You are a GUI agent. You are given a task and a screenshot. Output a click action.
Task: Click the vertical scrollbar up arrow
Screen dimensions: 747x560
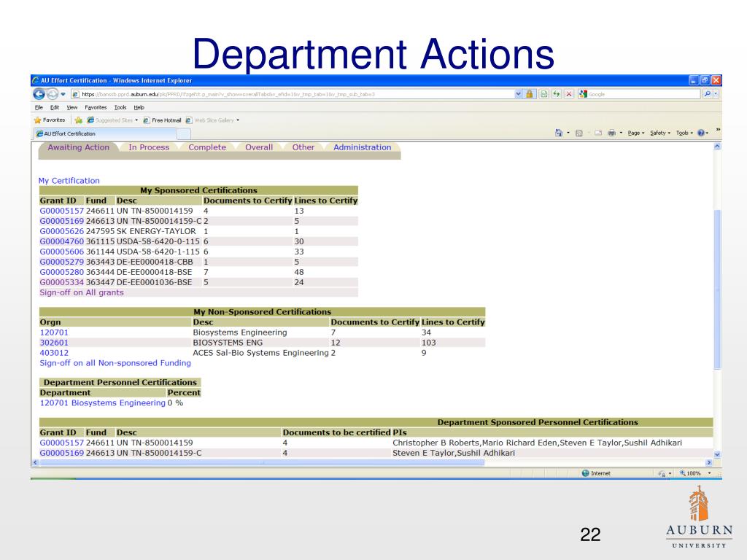point(718,147)
